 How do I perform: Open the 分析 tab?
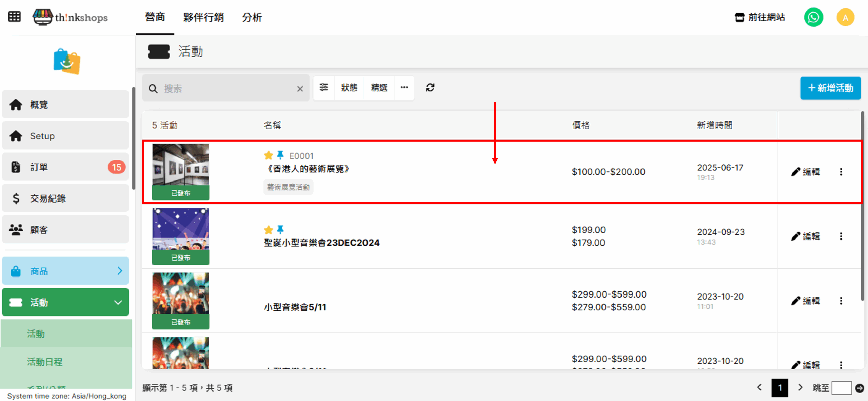click(x=252, y=17)
